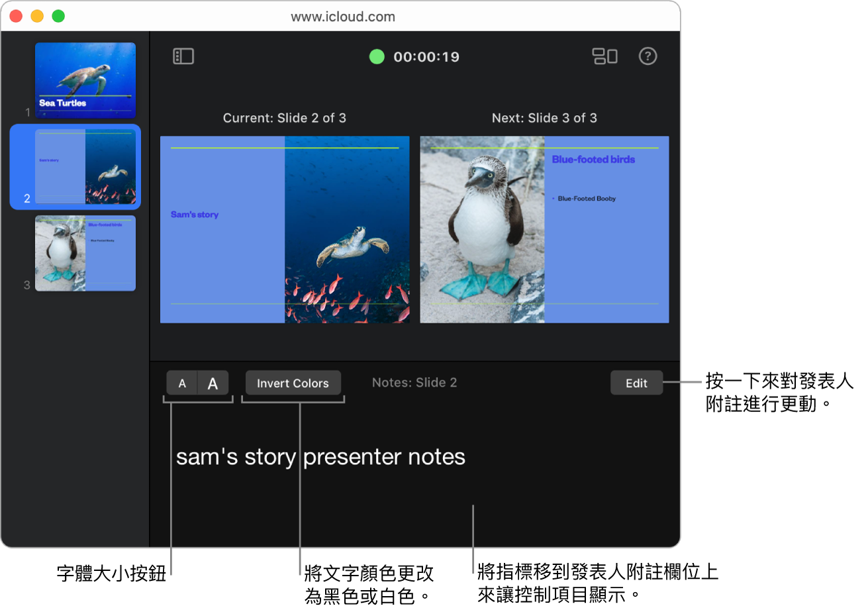
Task: Zoom the window with the green button
Action: point(58,16)
